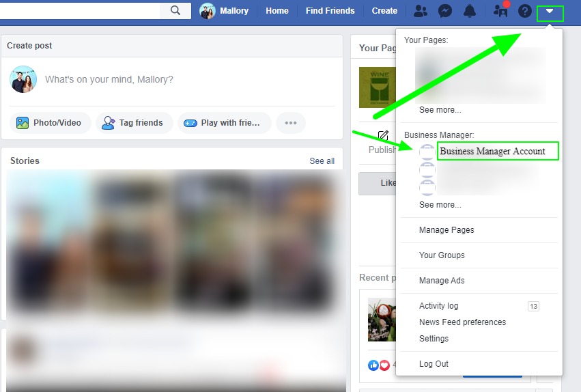Screen dimensions: 581x392
Task: Click the Create post header
Action: point(29,46)
